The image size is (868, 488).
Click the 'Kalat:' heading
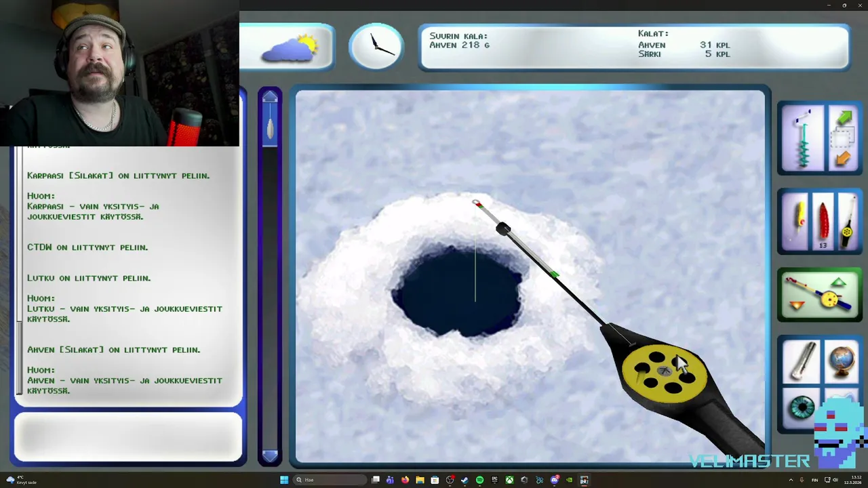(x=653, y=33)
